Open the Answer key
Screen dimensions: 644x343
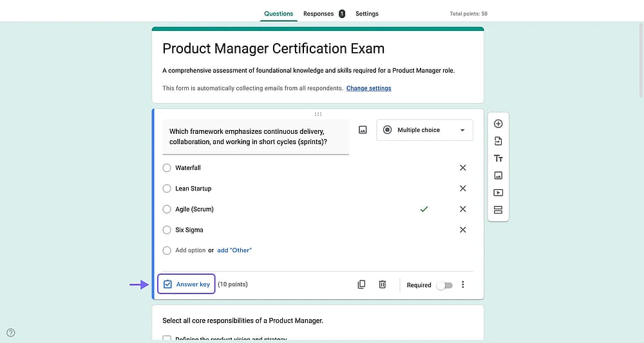click(x=187, y=284)
